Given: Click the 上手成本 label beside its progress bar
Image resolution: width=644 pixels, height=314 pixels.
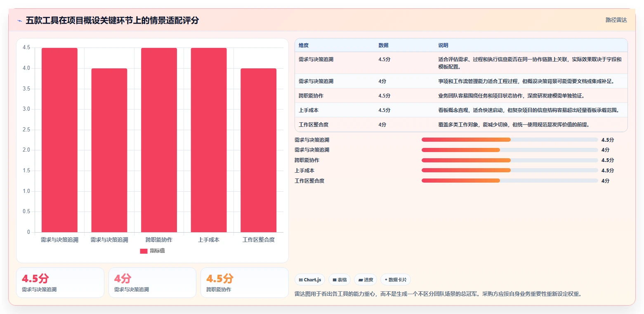Looking at the screenshot, I should pos(304,170).
